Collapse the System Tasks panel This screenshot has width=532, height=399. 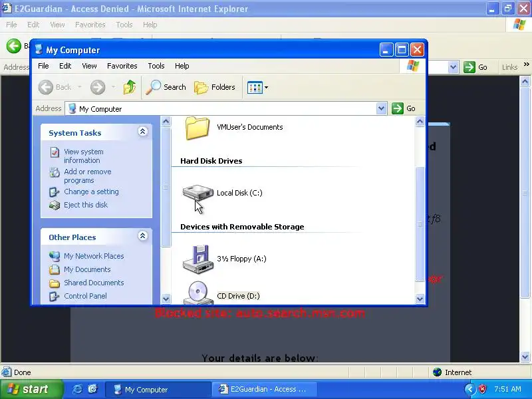(x=143, y=132)
